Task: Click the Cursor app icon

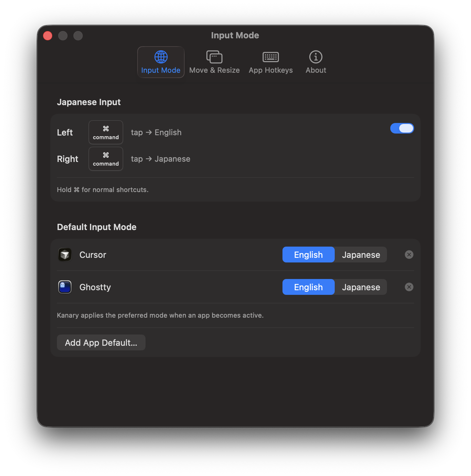Action: [65, 255]
